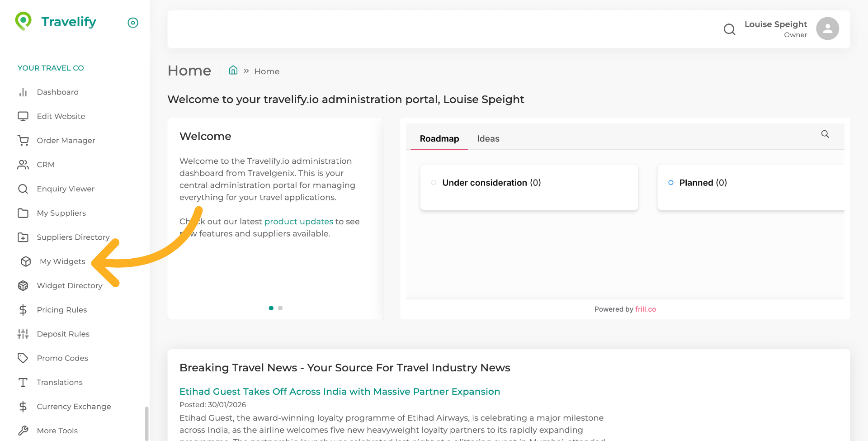Click the YOUR TRAVEL CO heading
The image size is (868, 441).
(51, 68)
